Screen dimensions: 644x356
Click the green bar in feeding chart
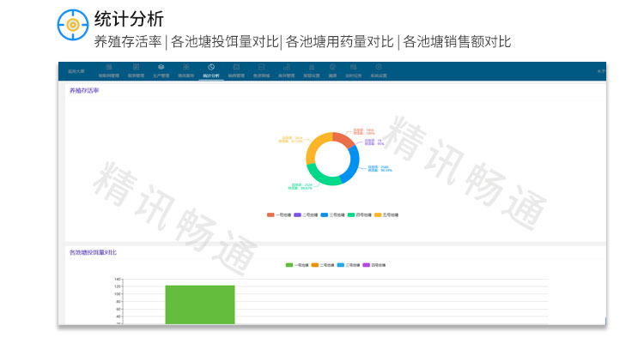pyautogui.click(x=199, y=305)
